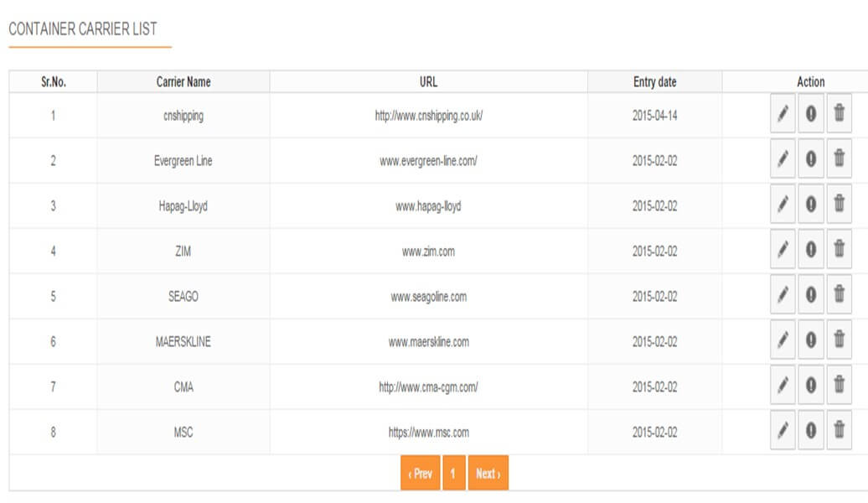Viewport: 868px width, 503px height.
Task: Edit the CMA carrier entry
Action: 783,386
